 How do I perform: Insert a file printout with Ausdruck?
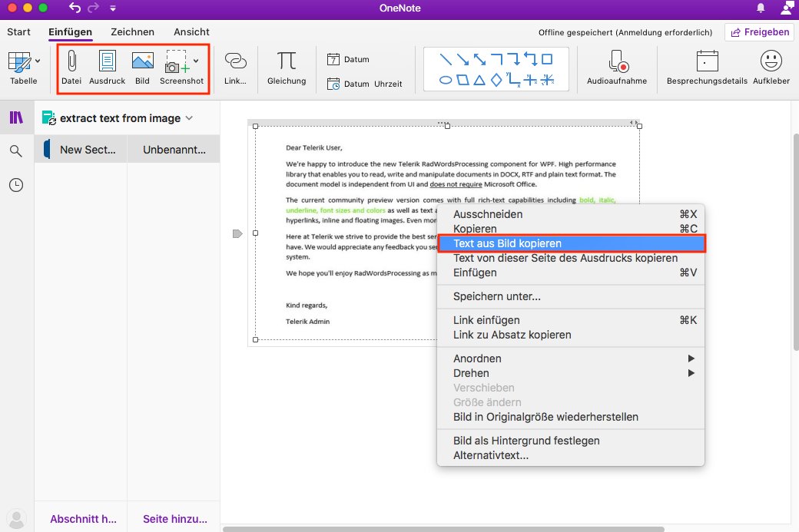107,68
